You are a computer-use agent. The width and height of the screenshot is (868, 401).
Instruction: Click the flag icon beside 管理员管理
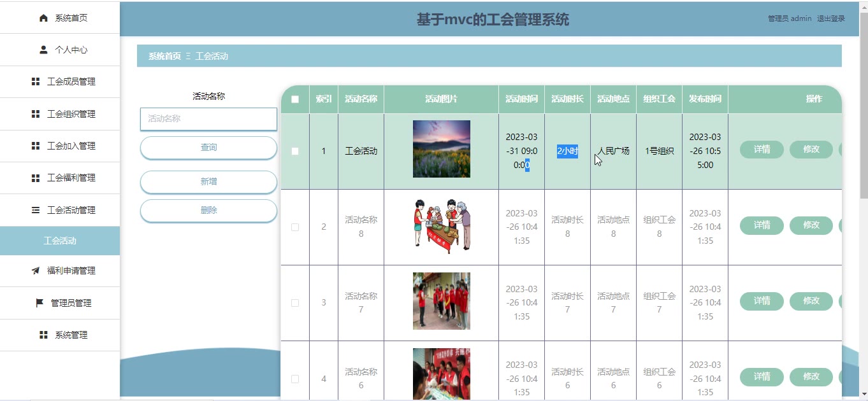click(x=40, y=303)
